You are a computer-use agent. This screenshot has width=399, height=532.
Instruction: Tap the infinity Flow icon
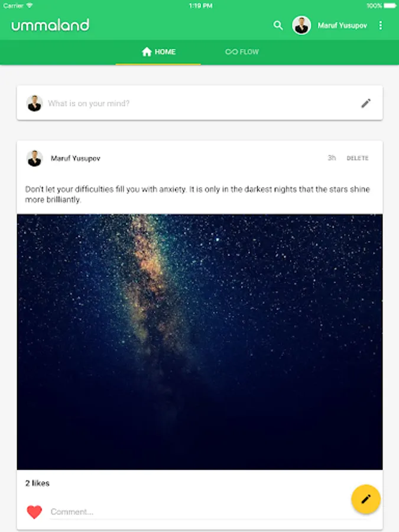[x=231, y=52]
